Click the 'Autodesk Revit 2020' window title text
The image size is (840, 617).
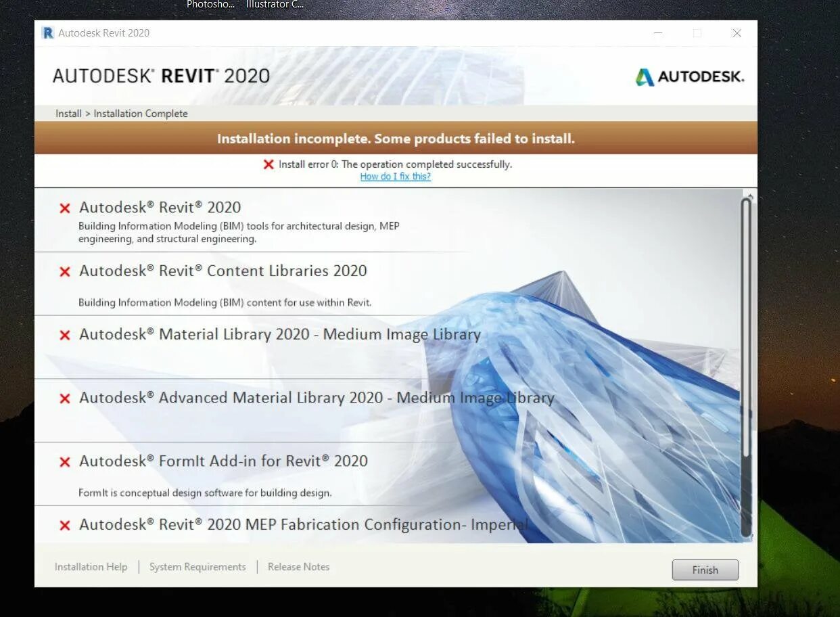point(103,32)
